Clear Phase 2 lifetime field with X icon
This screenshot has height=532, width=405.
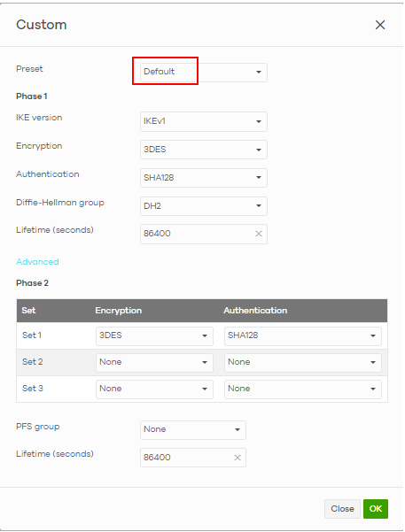pyautogui.click(x=238, y=458)
